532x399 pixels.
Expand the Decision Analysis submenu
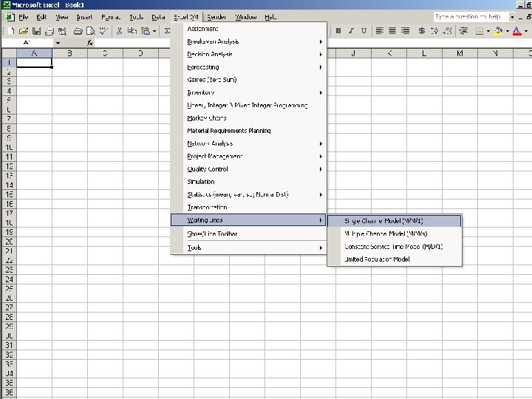click(248, 54)
